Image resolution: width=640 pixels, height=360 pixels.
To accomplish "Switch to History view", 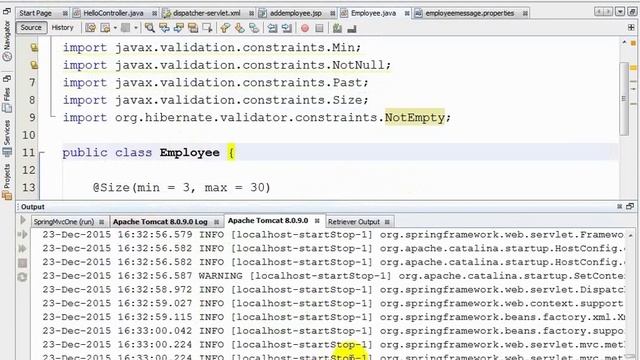I will tap(62, 28).
